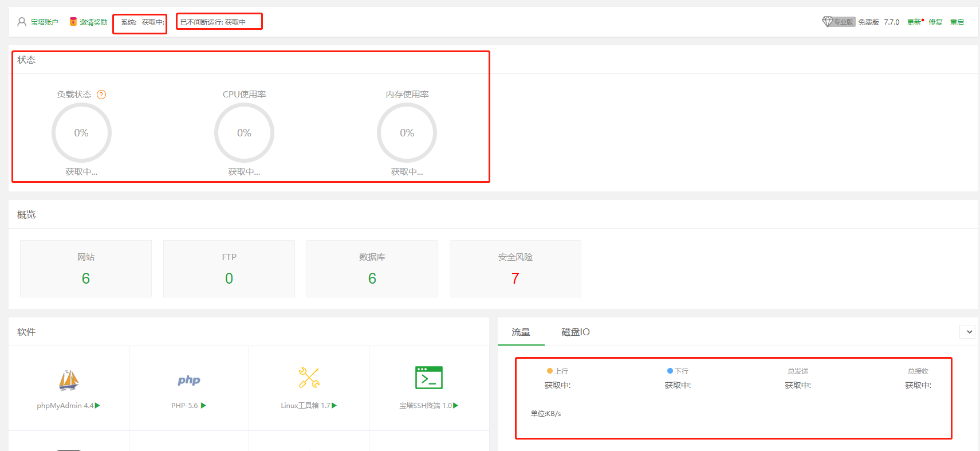Click the 内存使用率 gauge circle

[407, 133]
